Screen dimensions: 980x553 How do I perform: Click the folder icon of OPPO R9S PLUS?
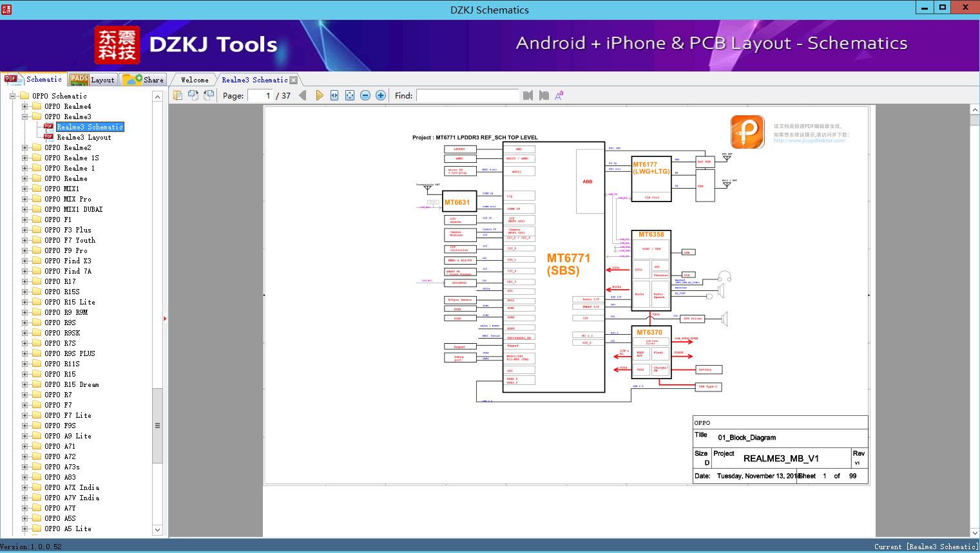(x=37, y=353)
